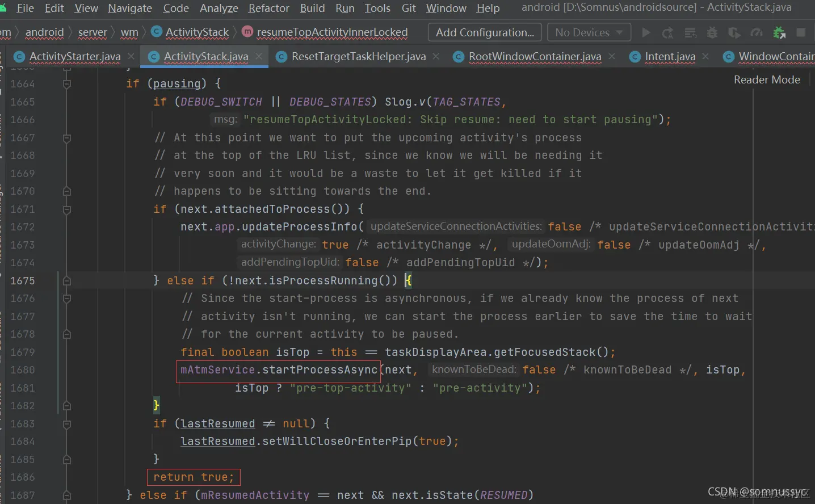
Task: Close the ActivityStarter.java tab
Action: point(131,56)
